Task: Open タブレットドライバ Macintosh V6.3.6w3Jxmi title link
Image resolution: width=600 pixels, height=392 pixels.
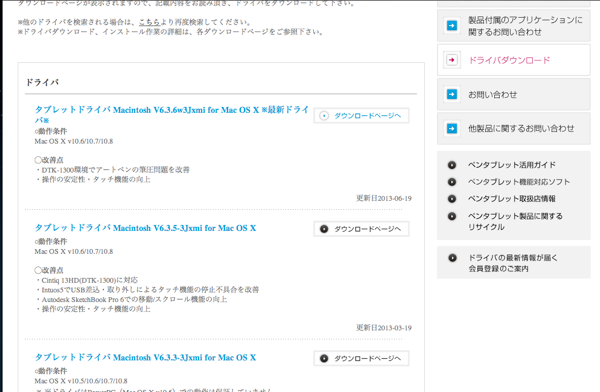Action: click(171, 114)
